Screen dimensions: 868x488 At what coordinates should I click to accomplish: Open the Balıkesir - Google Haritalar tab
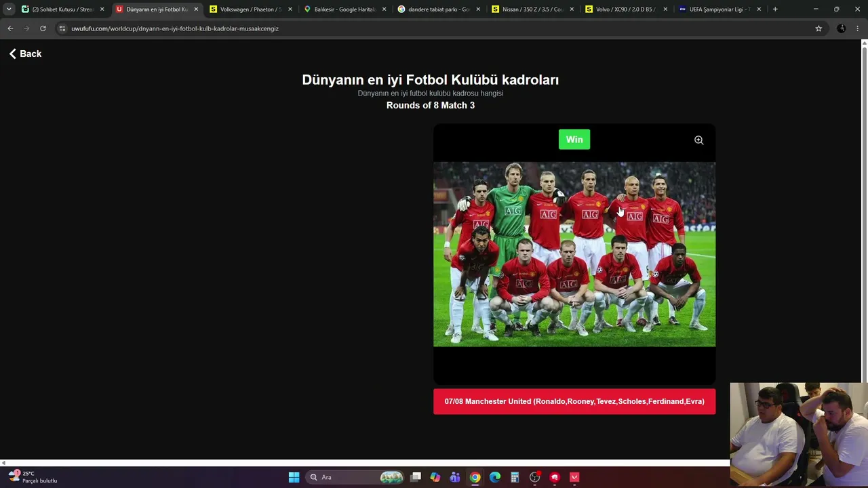(344, 9)
